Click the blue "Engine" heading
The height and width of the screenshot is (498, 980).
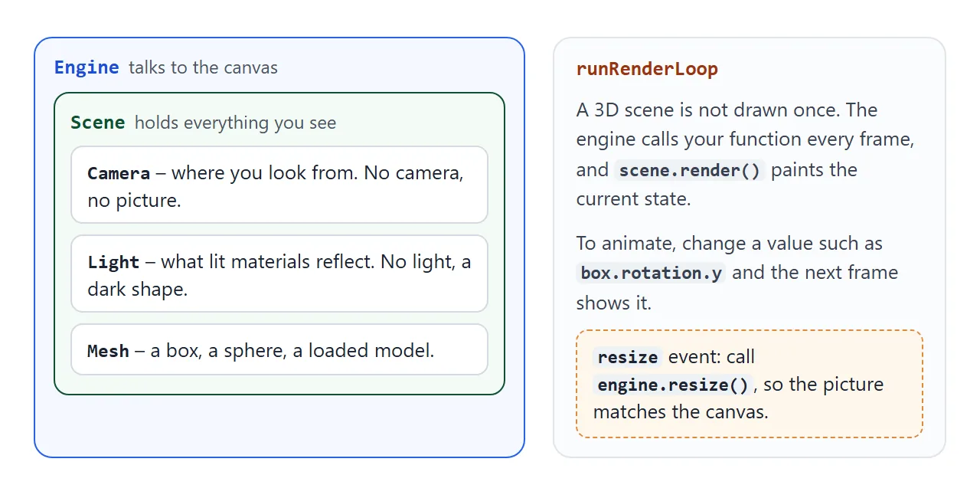click(x=87, y=67)
